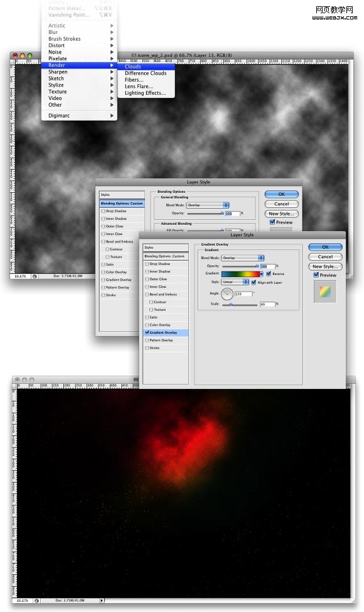Toggle Preview in the front Layer Style dialog
This screenshot has width=364, height=612.
(x=316, y=275)
